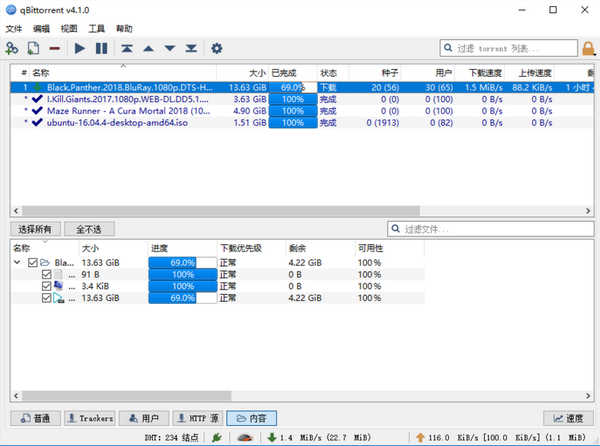Move torrent to top of queue
The width and height of the screenshot is (600, 446).
pos(127,49)
